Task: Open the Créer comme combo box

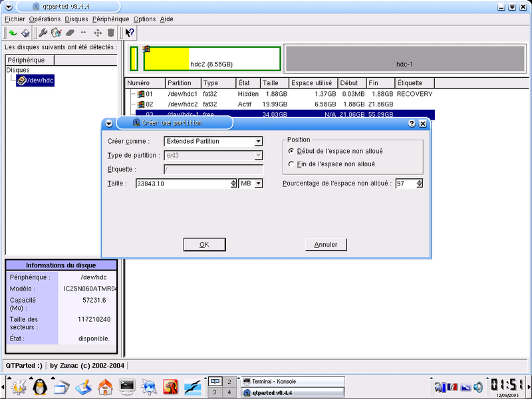Action: tap(213, 141)
